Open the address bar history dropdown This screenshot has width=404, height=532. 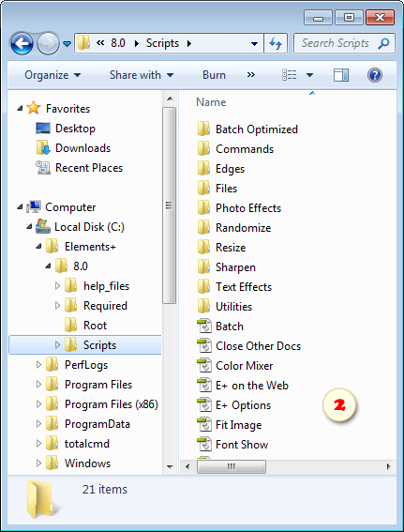pos(254,44)
